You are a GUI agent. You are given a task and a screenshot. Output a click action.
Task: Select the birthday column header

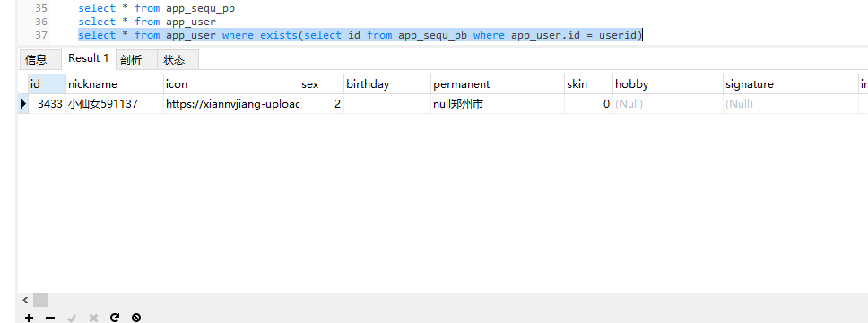point(387,84)
